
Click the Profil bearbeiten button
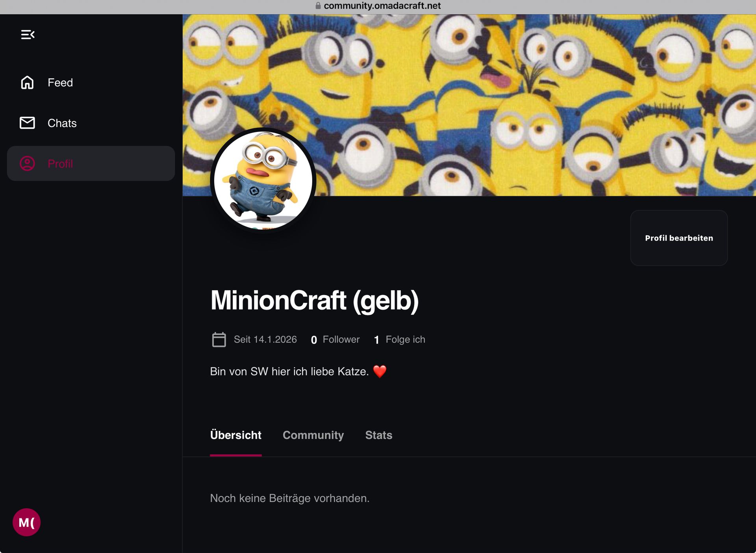(x=679, y=238)
